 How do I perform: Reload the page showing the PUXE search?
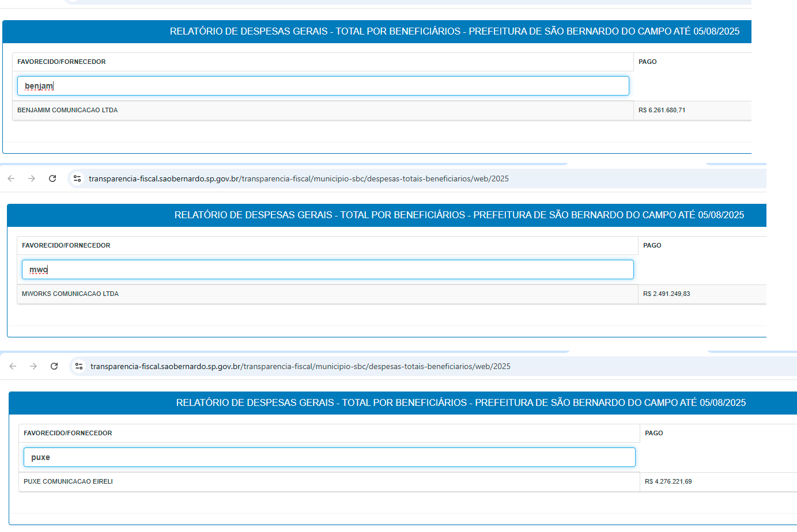(x=54, y=366)
